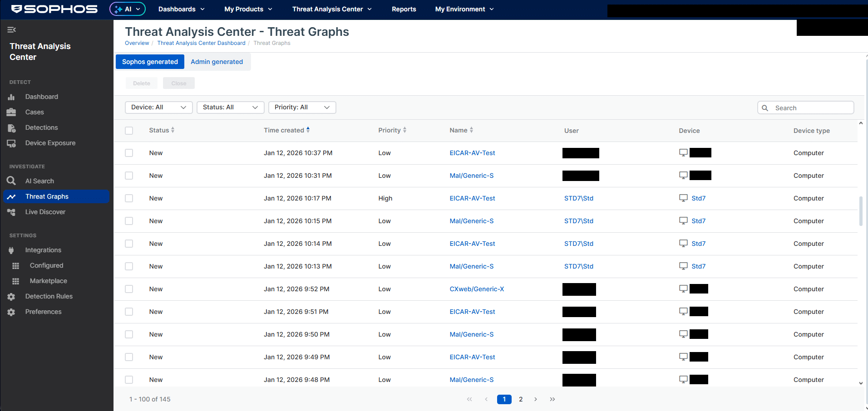
Task: Jump to last page of results
Action: pyautogui.click(x=552, y=399)
